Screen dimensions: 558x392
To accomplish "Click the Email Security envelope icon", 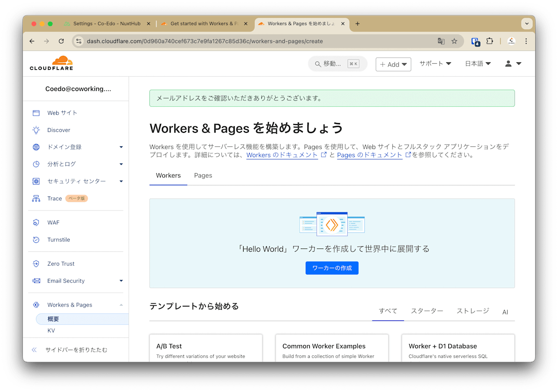I will pos(36,281).
